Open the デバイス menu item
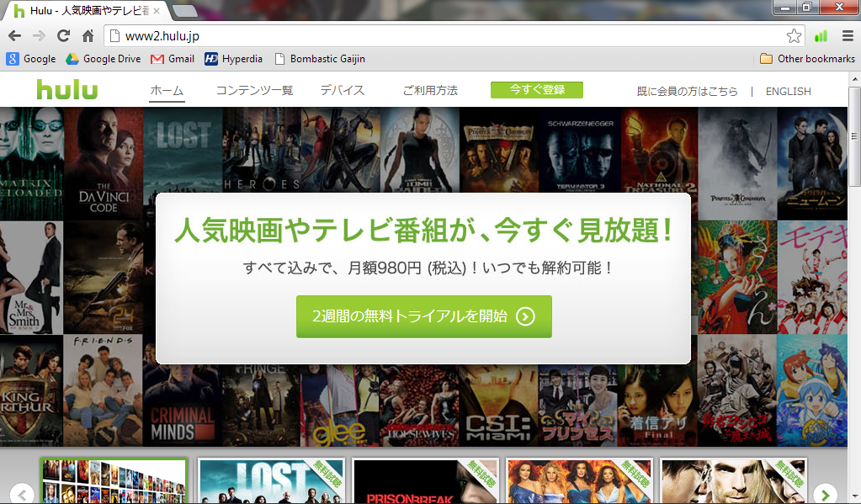 coord(342,91)
